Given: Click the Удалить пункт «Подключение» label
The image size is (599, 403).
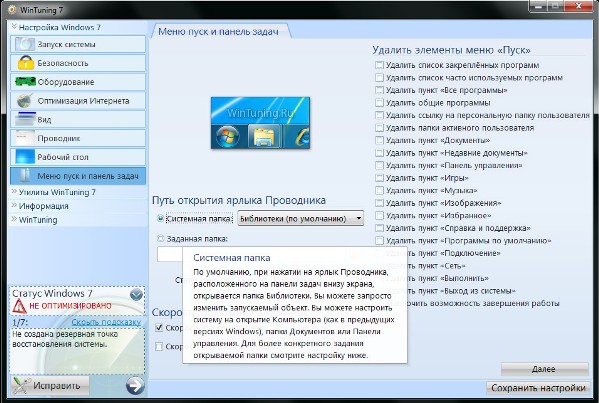Looking at the screenshot, I should tap(454, 253).
